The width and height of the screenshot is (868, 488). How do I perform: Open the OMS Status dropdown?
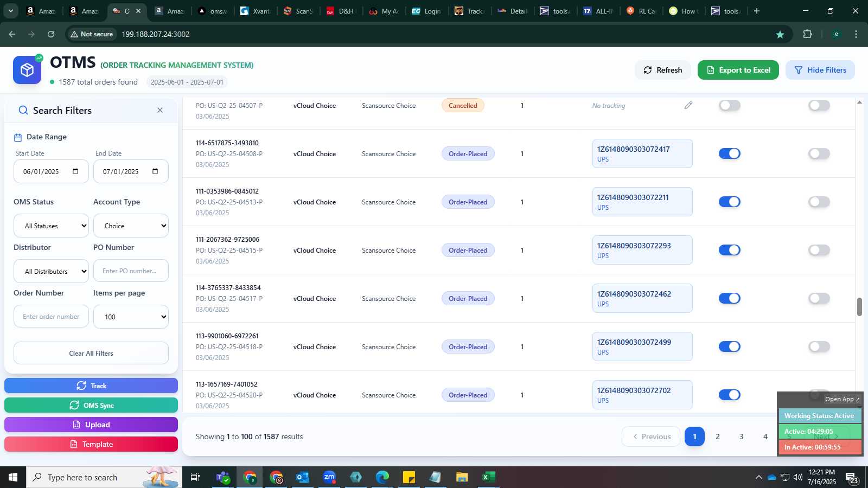click(51, 226)
